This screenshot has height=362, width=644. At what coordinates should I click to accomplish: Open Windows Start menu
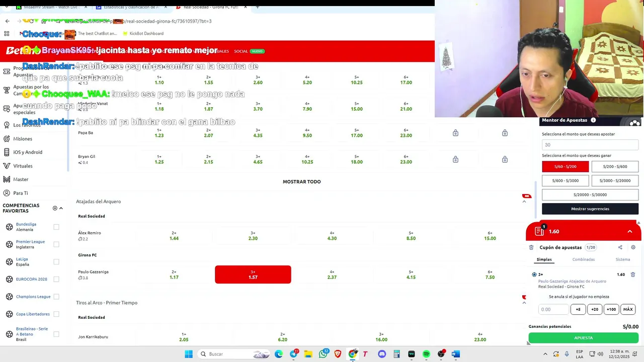189,354
